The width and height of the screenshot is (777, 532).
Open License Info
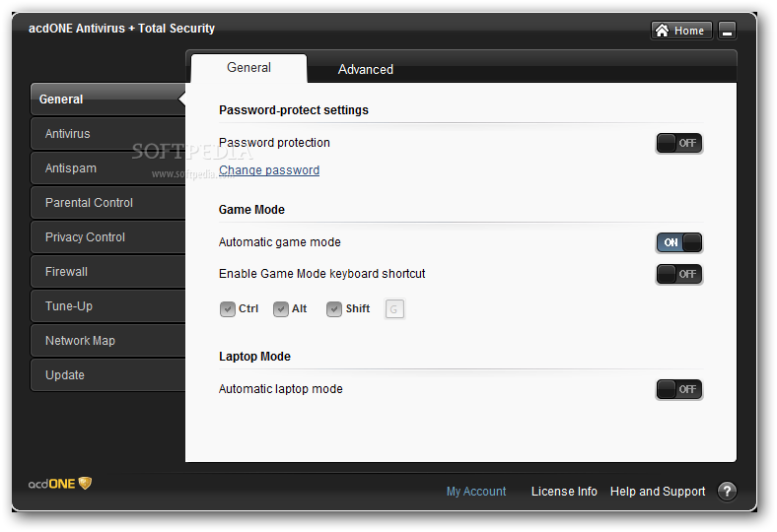tap(564, 492)
